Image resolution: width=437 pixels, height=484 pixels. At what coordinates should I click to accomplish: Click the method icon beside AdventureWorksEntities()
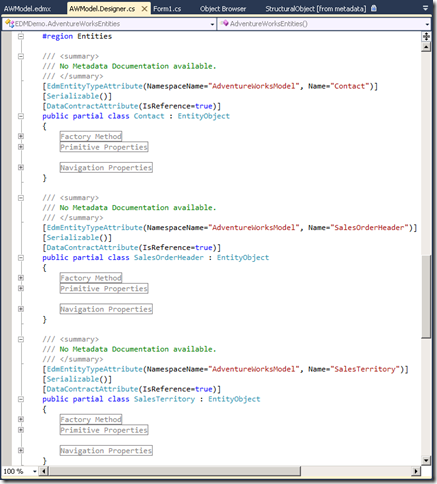tap(225, 23)
